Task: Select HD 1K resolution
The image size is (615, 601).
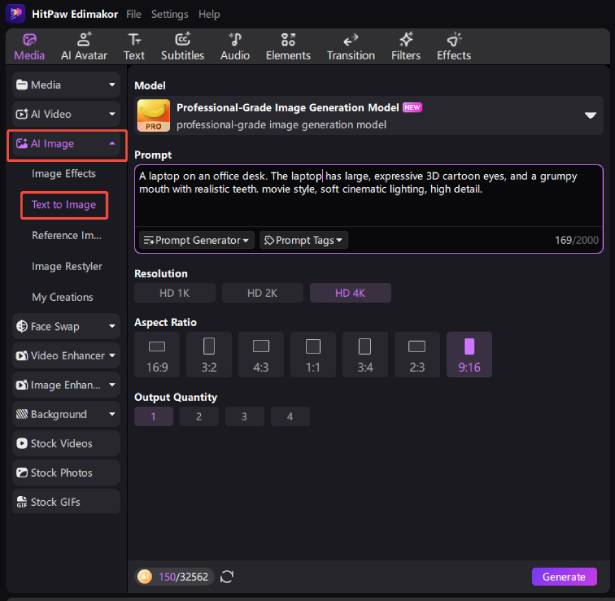Action: pos(175,293)
